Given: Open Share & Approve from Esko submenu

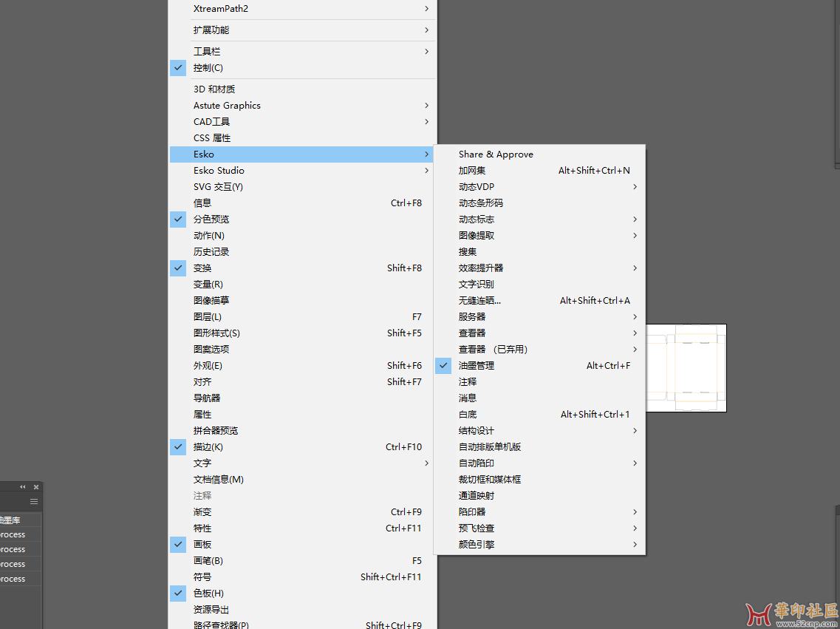Looking at the screenshot, I should (x=539, y=154).
